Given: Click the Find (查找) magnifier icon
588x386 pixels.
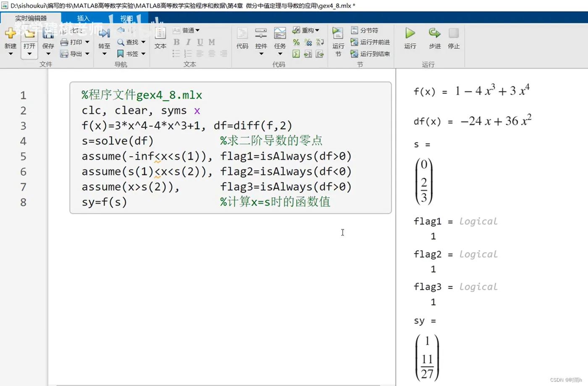Looking at the screenshot, I should (x=121, y=42).
